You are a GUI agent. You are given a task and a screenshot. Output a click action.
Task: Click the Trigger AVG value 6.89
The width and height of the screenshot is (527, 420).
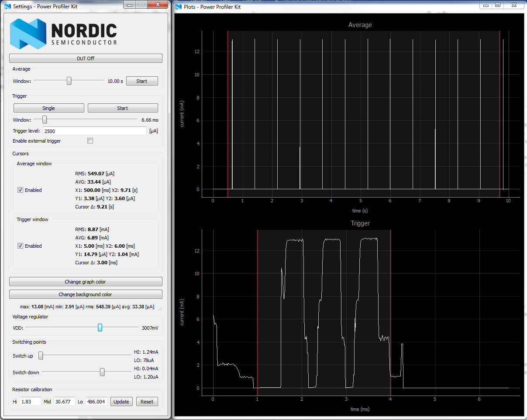[x=93, y=238]
